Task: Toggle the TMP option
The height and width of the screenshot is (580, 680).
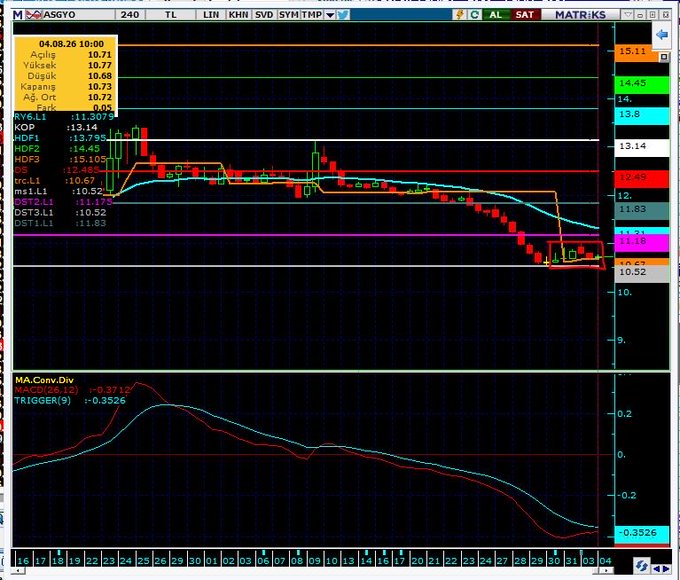Action: point(312,15)
